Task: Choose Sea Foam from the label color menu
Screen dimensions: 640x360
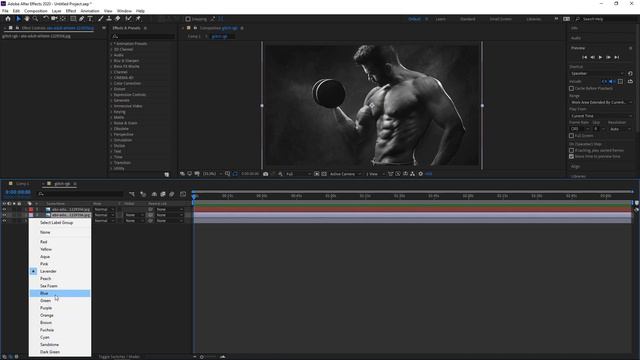Action: point(60,286)
